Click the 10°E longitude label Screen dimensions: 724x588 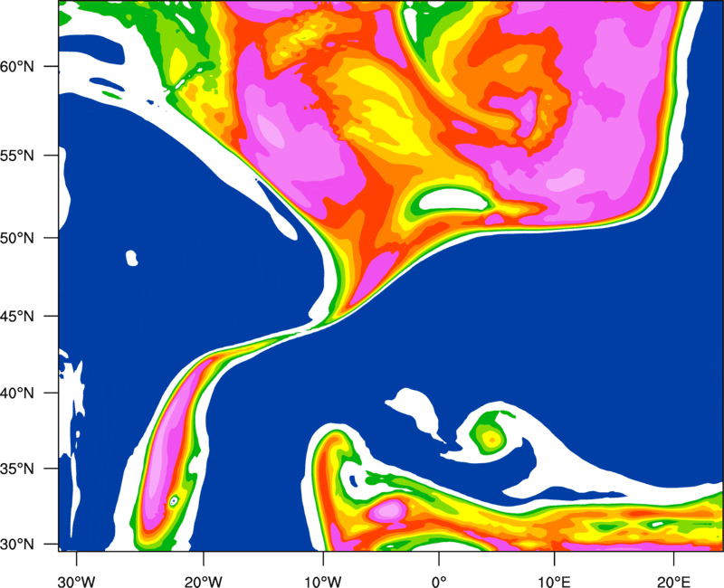(x=554, y=582)
